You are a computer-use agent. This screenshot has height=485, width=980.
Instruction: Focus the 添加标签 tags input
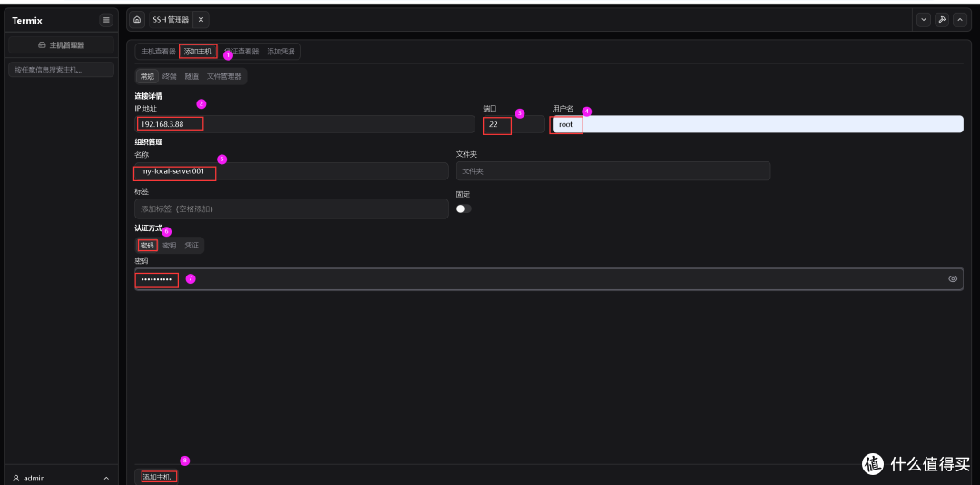(292, 209)
